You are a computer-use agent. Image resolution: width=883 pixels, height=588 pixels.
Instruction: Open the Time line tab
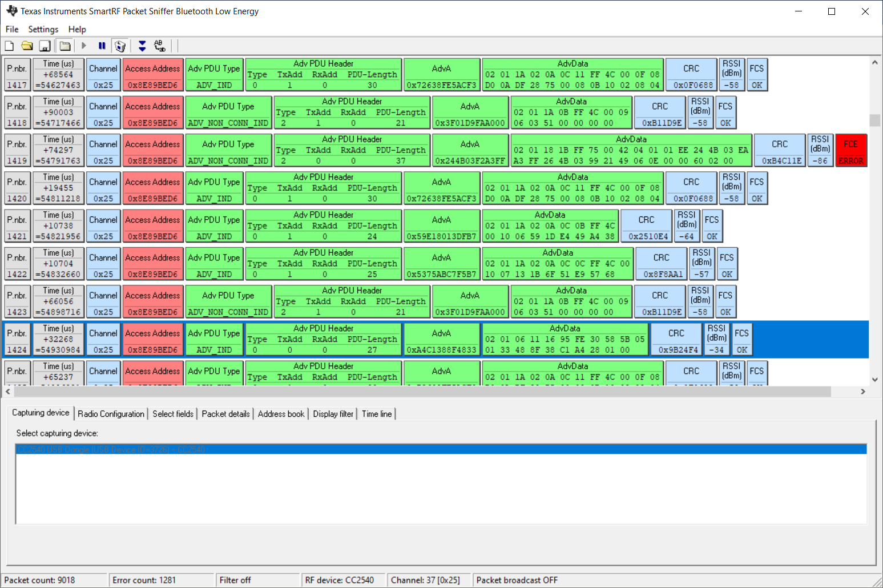click(377, 414)
